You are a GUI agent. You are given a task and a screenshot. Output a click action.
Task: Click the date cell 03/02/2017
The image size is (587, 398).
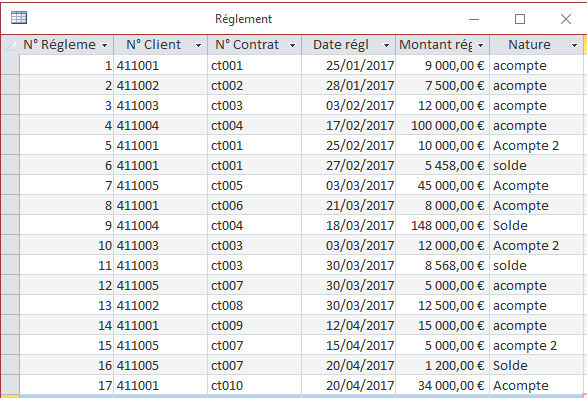pos(349,105)
